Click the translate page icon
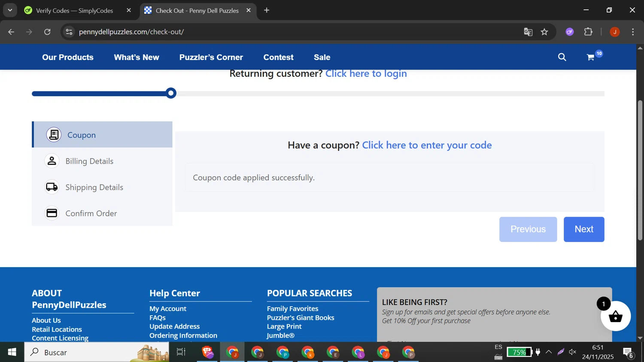644x362 pixels. 528,32
